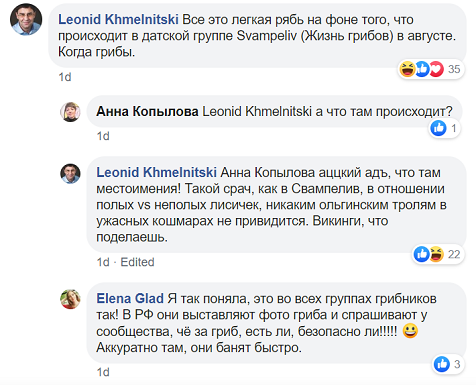The image size is (476, 385).
Task: Click the Edited label under Leonid's reply
Action: coord(137,262)
